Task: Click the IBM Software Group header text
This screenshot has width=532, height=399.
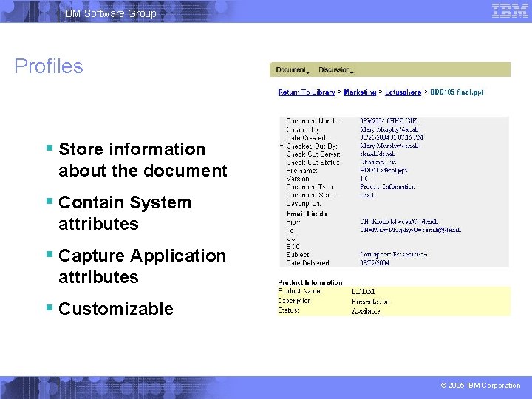Action: pyautogui.click(x=109, y=13)
